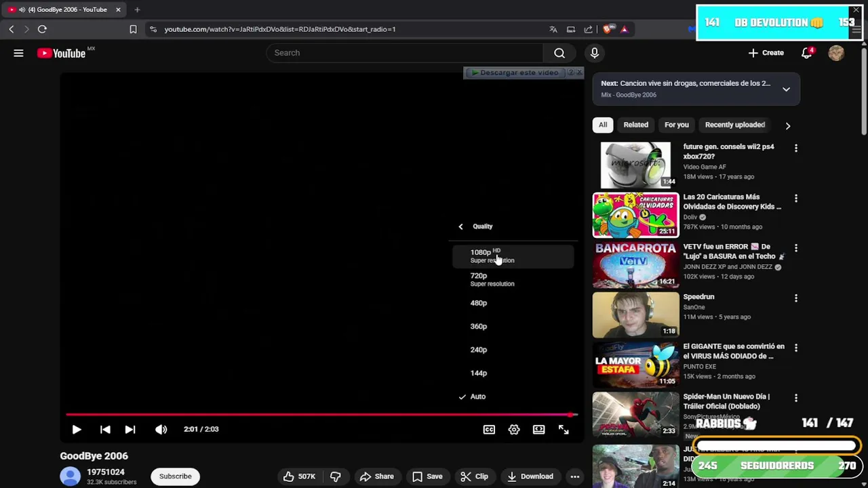
Task: Open the account avatar menu
Action: point(836,53)
